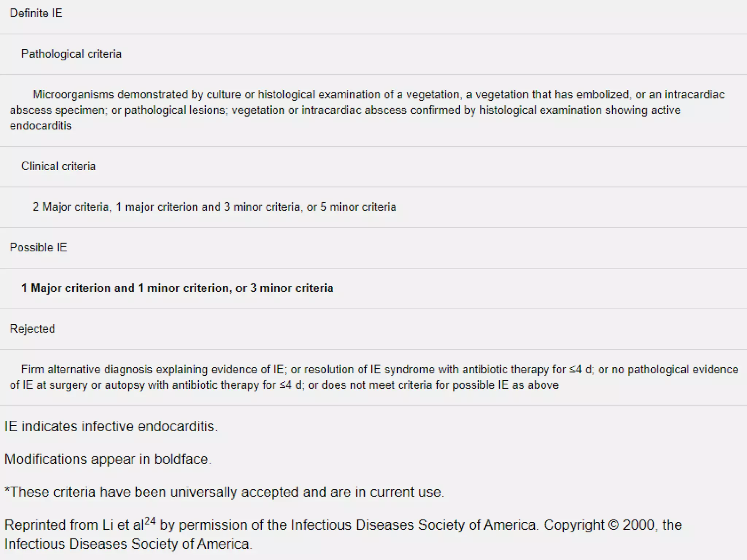Screen dimensions: 747x560
Task: Click the 'Firm alternative diagnosis' paragraph
Action: click(x=374, y=377)
